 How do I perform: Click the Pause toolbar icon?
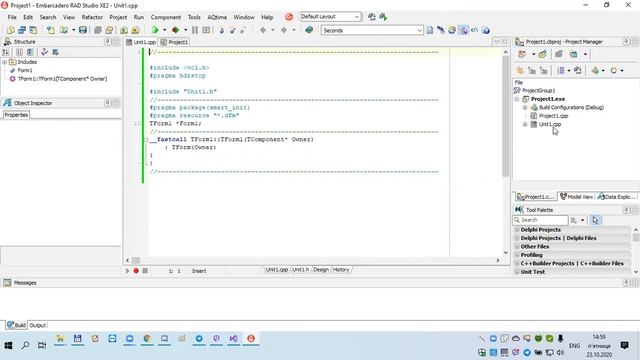tap(195, 30)
